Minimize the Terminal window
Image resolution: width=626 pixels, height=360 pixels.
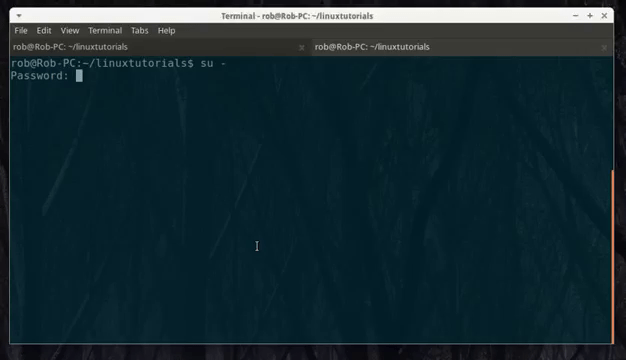point(575,16)
